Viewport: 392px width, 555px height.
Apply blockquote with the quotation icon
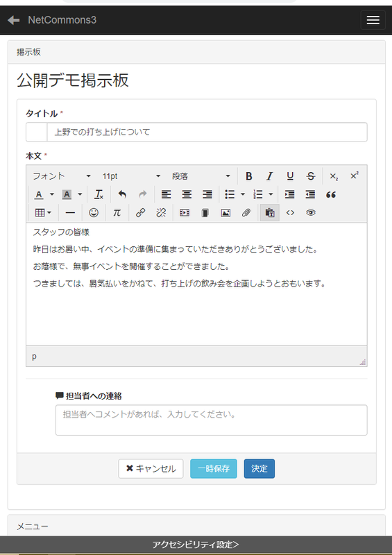(x=331, y=194)
